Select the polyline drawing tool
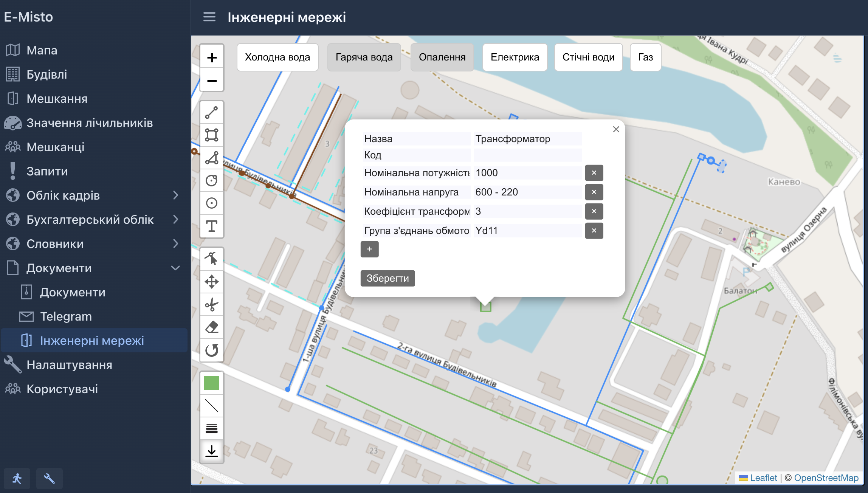Viewport: 868px width, 493px height. coord(211,113)
